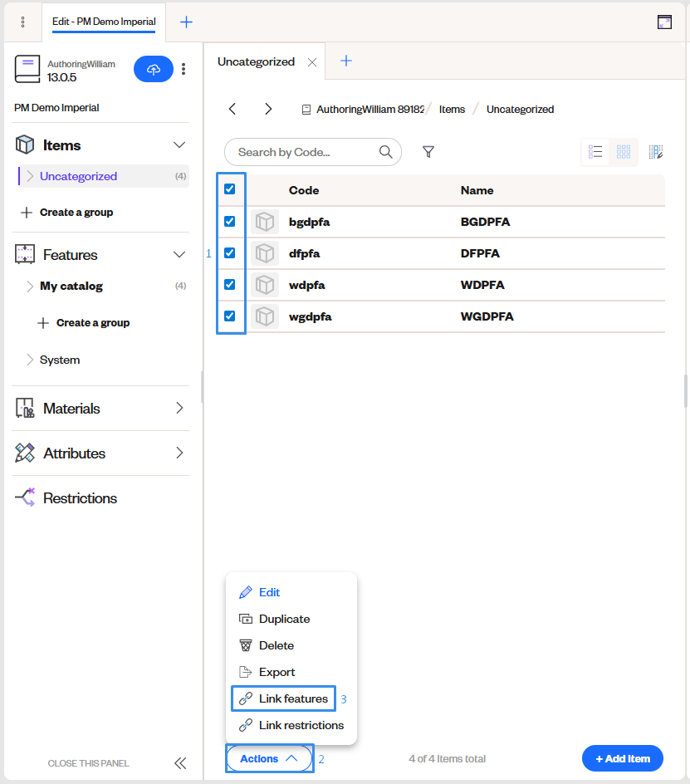This screenshot has height=784, width=690.
Task: Choose Link features from the Actions menu
Action: tap(282, 698)
